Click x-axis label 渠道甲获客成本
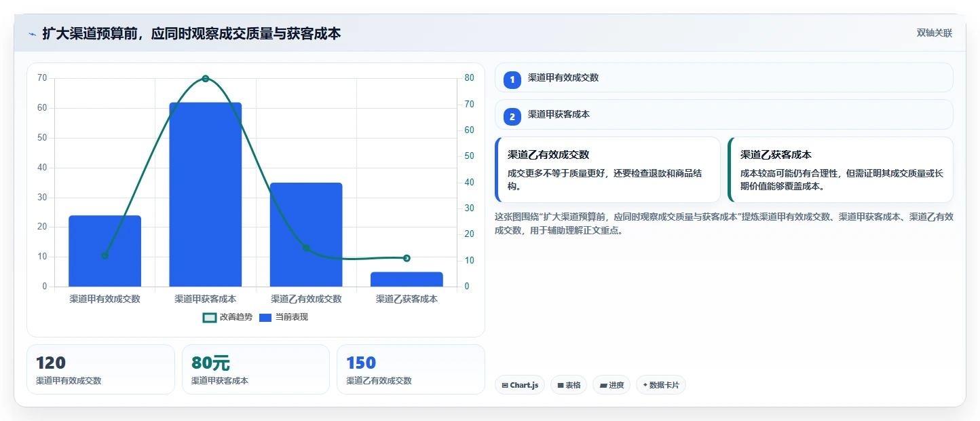Image resolution: width=980 pixels, height=421 pixels. pyautogui.click(x=206, y=299)
